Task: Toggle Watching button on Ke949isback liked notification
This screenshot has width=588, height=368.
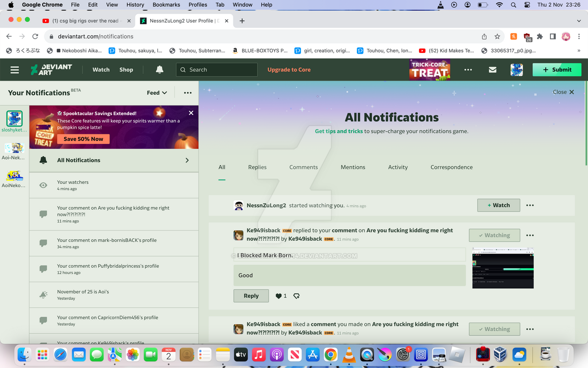Action: tap(494, 329)
